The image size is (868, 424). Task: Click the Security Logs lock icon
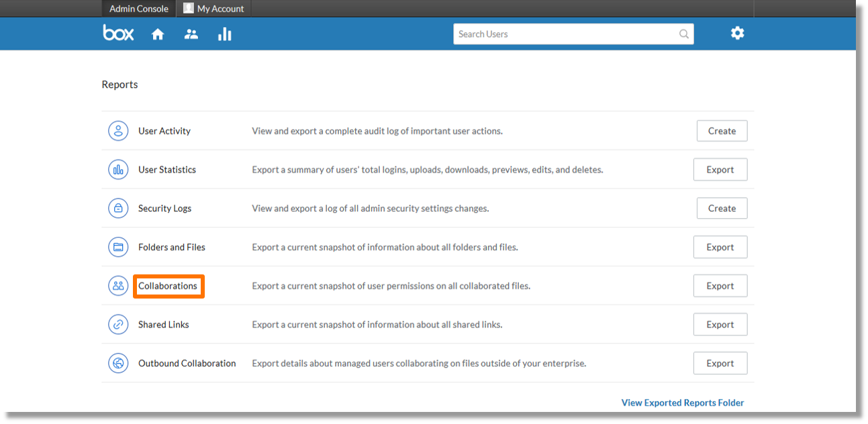click(x=118, y=209)
